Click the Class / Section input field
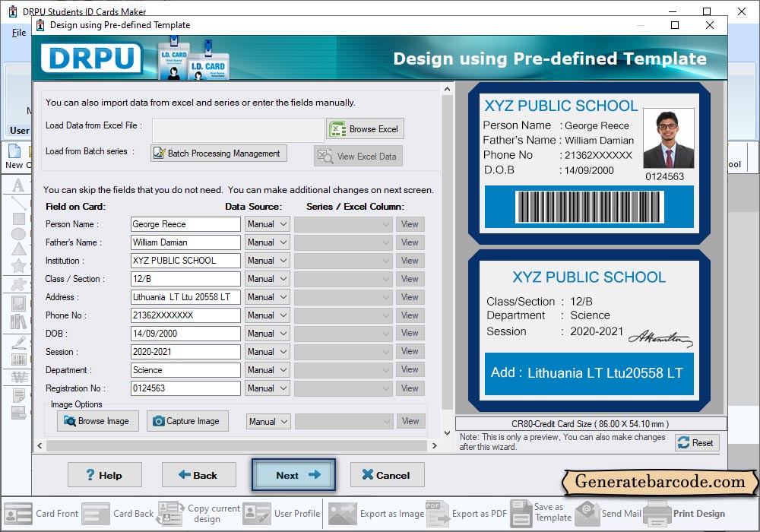 pyautogui.click(x=185, y=279)
